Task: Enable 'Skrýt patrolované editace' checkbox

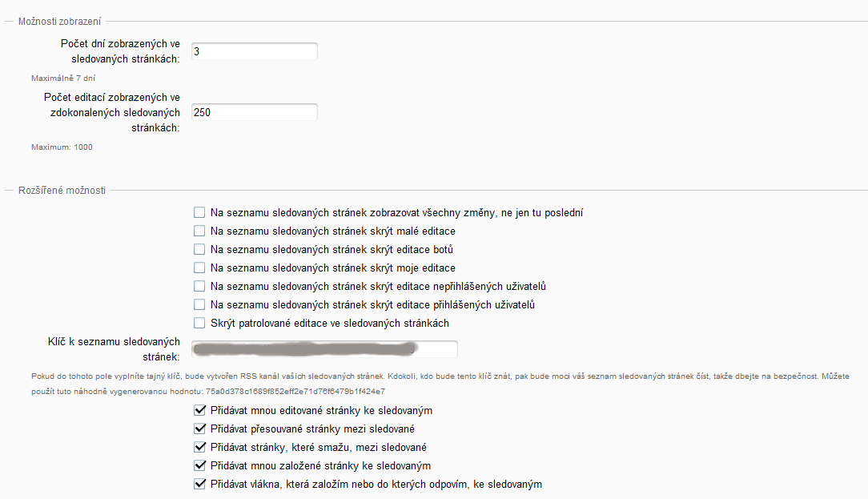Action: pos(199,324)
